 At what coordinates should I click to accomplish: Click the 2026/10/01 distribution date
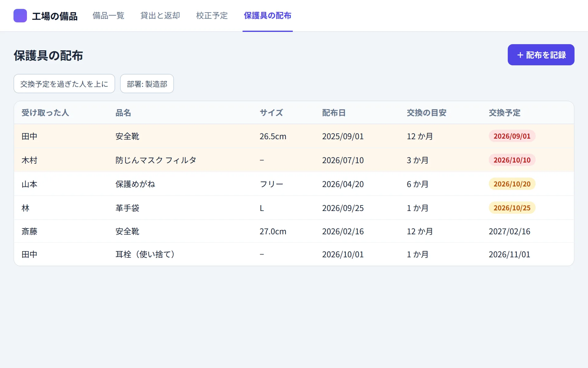tap(343, 255)
